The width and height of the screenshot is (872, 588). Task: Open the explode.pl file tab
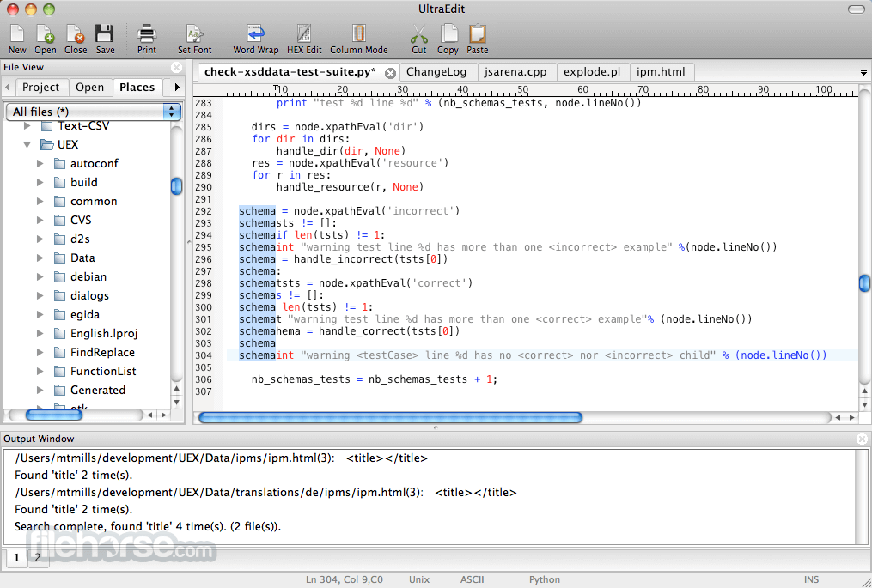point(592,72)
